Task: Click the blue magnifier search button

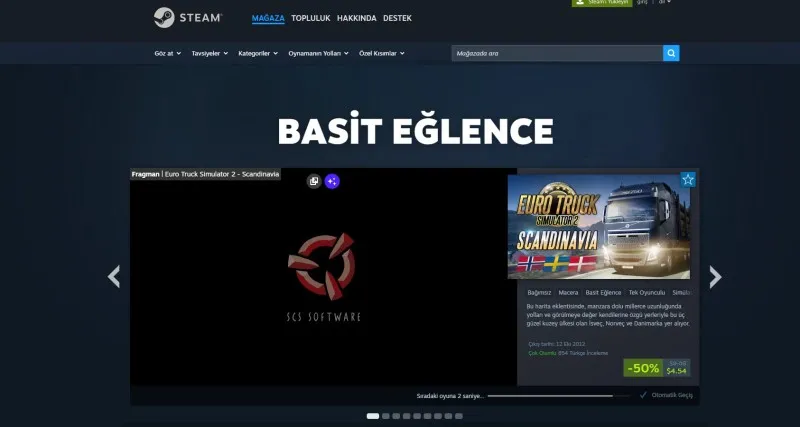Action: (x=671, y=53)
